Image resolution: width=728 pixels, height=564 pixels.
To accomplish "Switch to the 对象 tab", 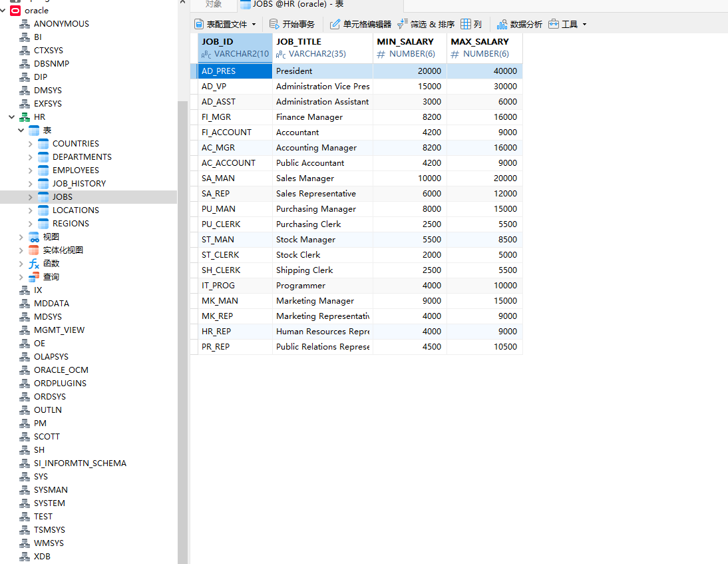I will 214,4.
